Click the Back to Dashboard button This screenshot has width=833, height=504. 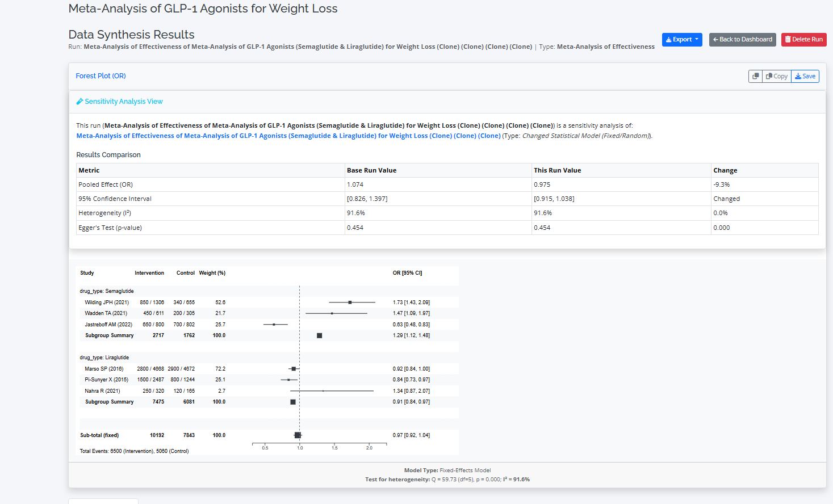tap(742, 40)
